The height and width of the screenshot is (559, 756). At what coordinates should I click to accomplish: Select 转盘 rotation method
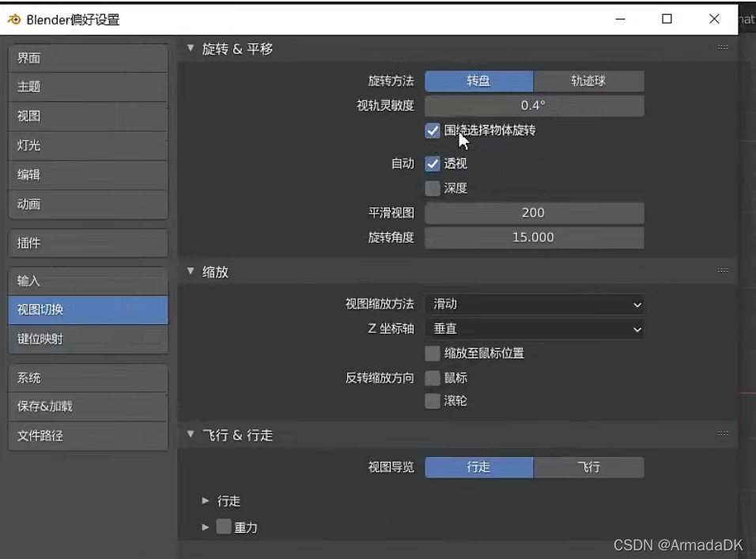pos(478,81)
